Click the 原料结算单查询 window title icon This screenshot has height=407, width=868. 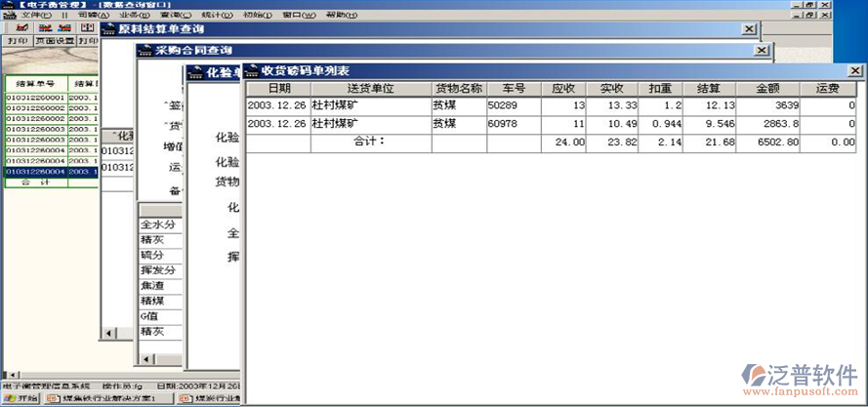pyautogui.click(x=108, y=29)
